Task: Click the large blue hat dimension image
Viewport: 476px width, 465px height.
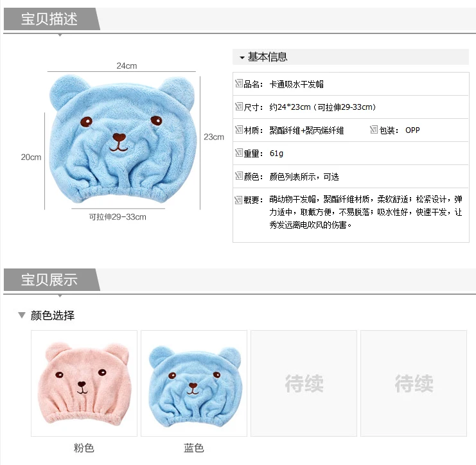Action: tap(122, 139)
